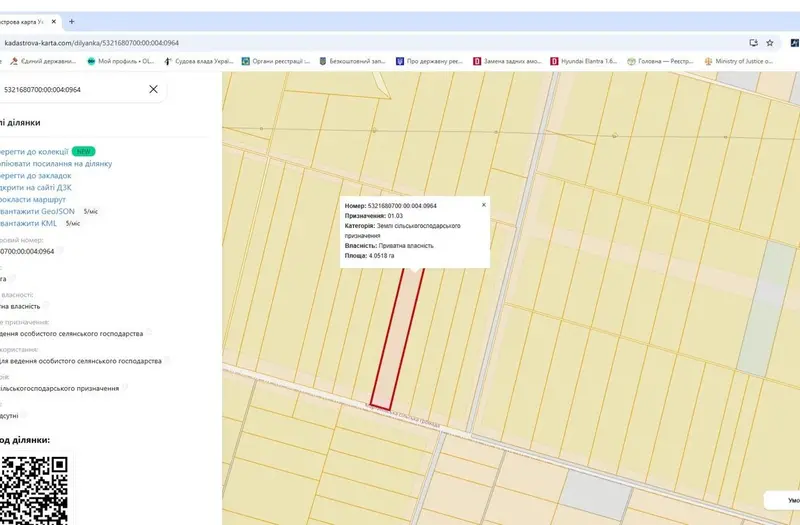Click 'Власність: Приватна власність' in popup
This screenshot has height=525, width=800.
(389, 246)
